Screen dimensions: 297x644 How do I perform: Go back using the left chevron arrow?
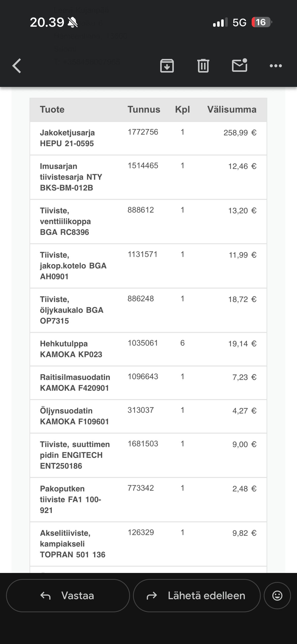click(17, 66)
